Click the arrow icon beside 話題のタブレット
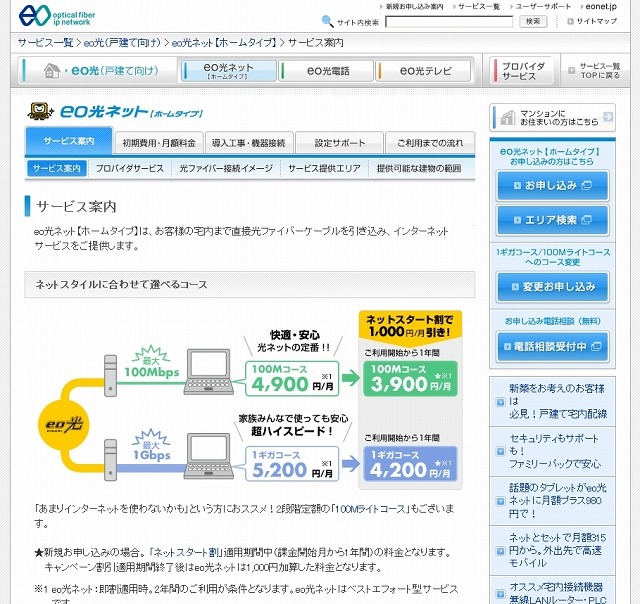This screenshot has height=604, width=640. click(x=500, y=501)
